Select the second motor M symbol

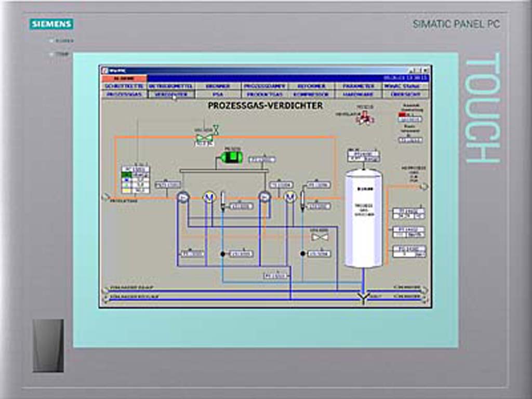[x=290, y=197]
